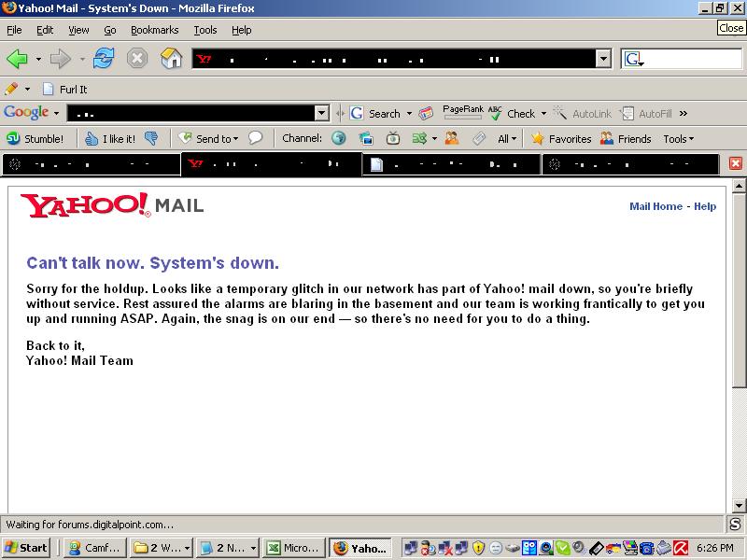Click the AutoLink wand button
747x560 pixels.
[x=582, y=113]
